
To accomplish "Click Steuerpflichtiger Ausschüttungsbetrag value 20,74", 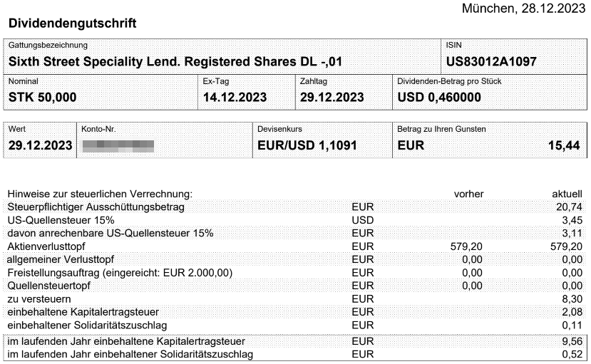I will click(569, 207).
